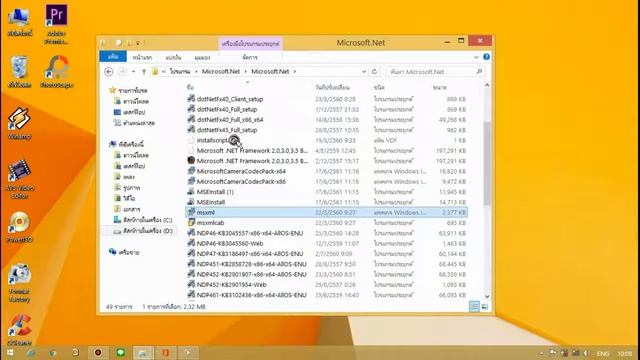The height and width of the screenshot is (360, 640).
Task: Click the orange Office taskbar icon
Action: click(x=165, y=353)
